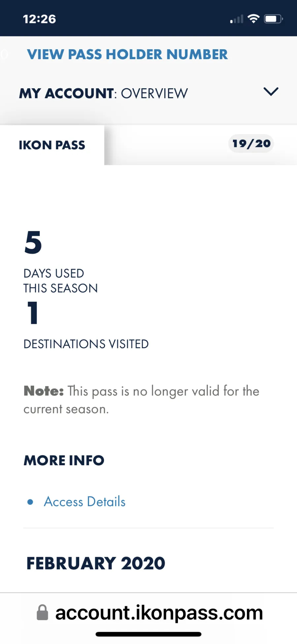Tap the account.ikonpass.com address bar
The width and height of the screenshot is (297, 644).
tap(158, 613)
